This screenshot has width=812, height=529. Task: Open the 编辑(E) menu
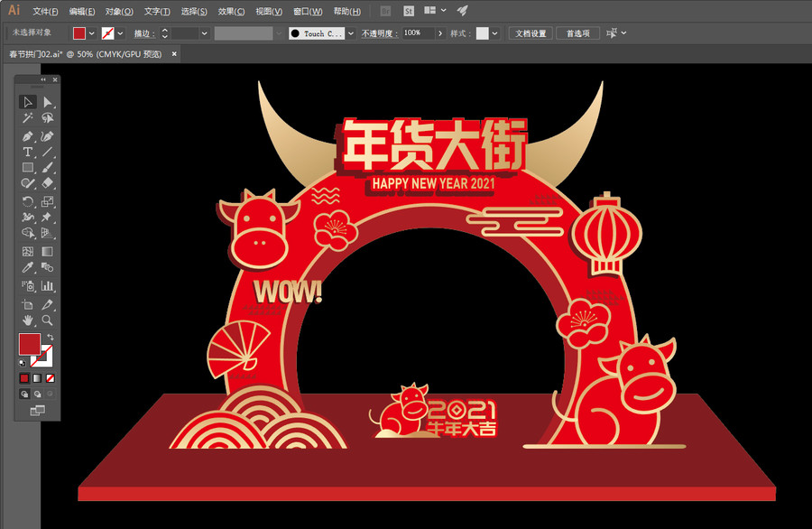(82, 11)
